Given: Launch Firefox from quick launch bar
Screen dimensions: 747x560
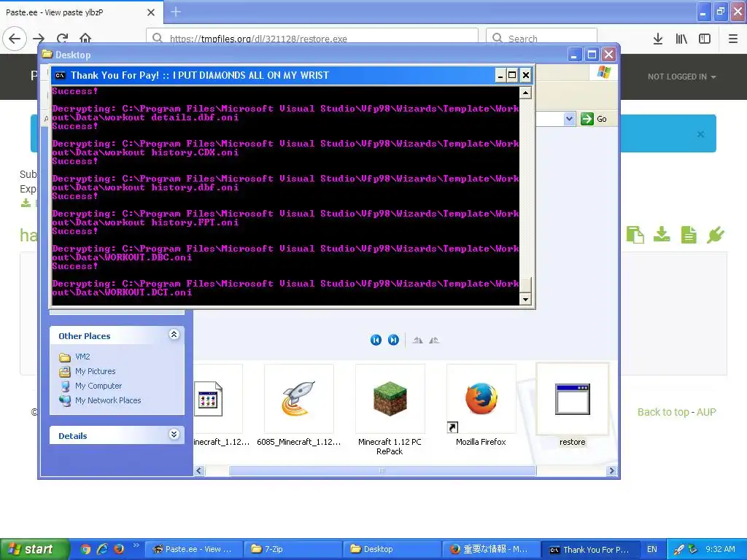Looking at the screenshot, I should (x=119, y=549).
